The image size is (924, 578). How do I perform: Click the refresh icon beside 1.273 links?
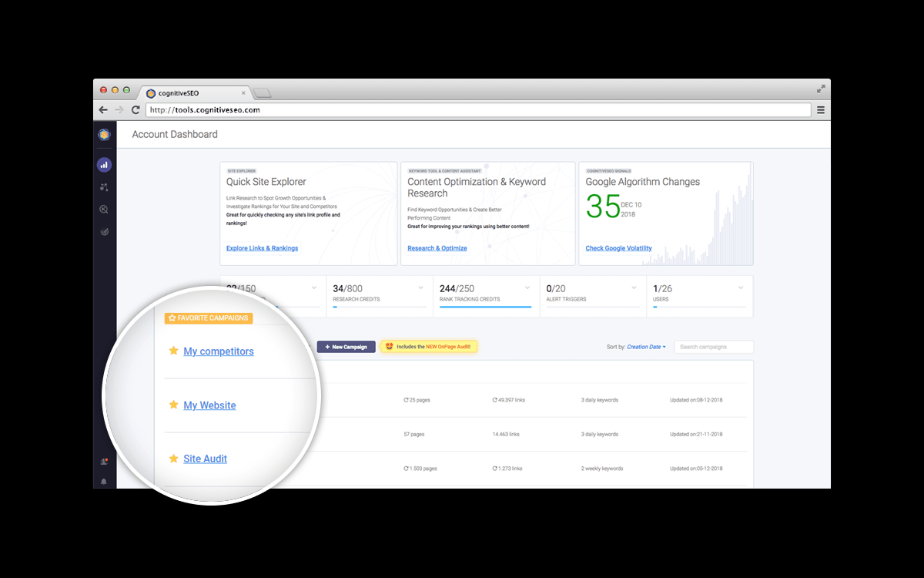coord(495,468)
